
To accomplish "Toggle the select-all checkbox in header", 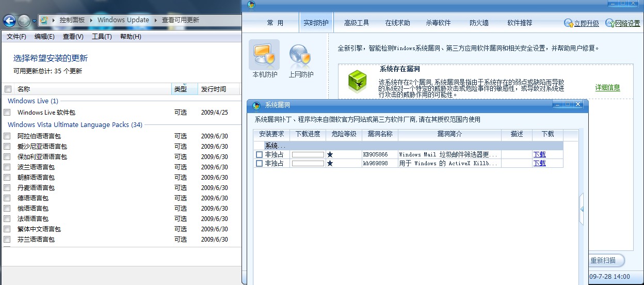I will 7,89.
